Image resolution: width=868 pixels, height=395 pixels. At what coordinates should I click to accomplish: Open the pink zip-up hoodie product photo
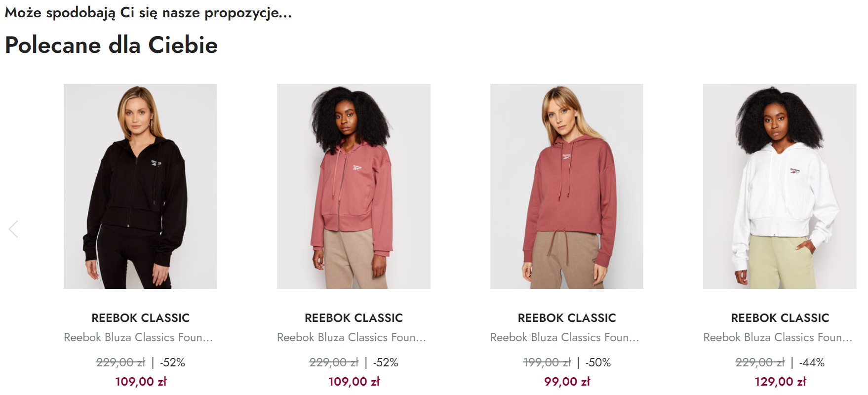[354, 186]
